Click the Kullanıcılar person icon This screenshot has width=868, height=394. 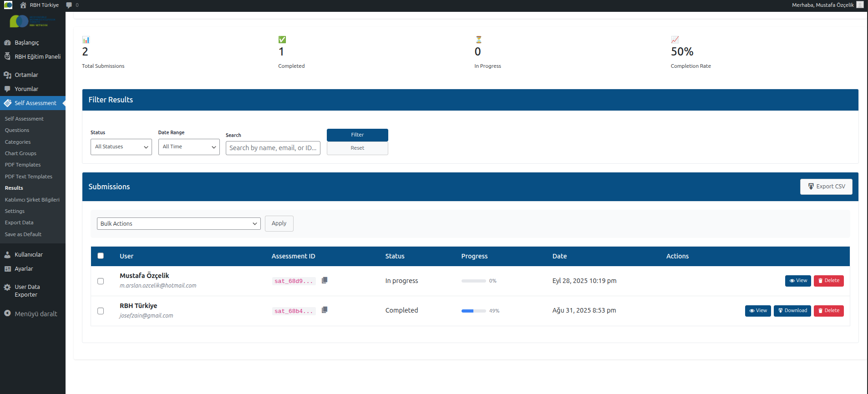(7, 254)
